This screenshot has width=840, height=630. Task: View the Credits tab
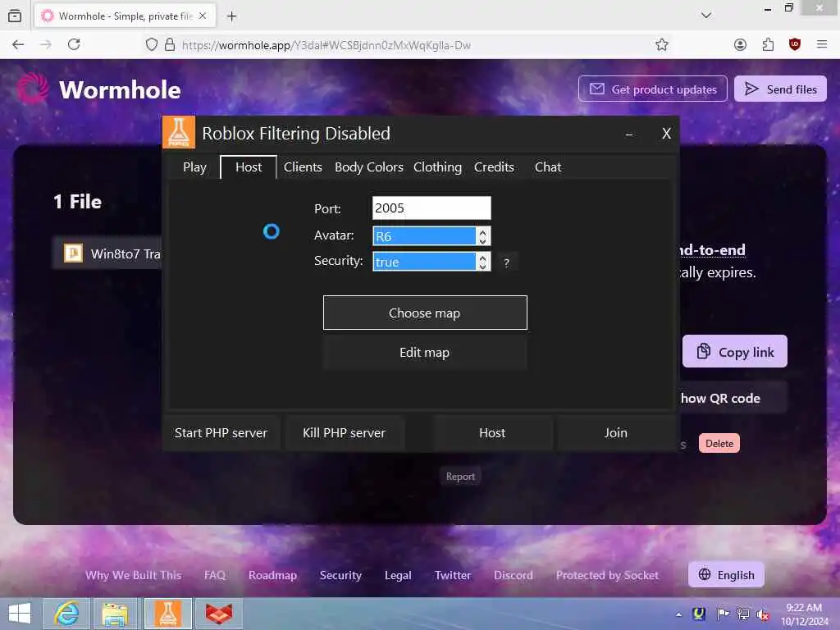(494, 167)
